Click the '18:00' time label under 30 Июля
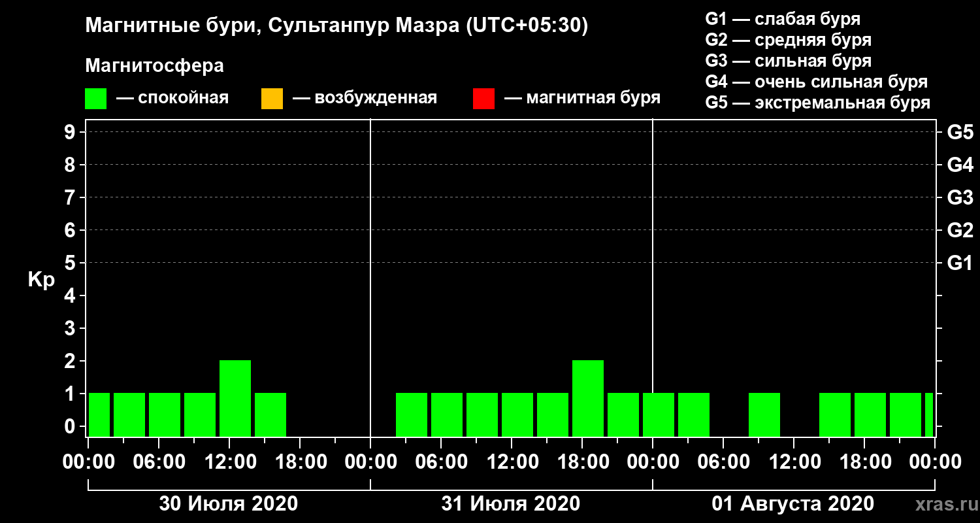The width and height of the screenshot is (980, 523). pos(300,462)
